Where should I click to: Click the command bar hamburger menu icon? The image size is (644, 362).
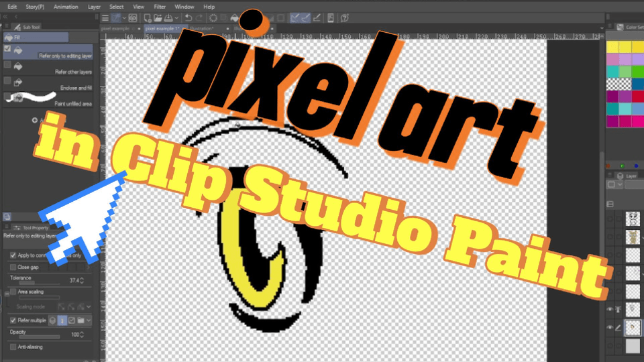pyautogui.click(x=105, y=18)
